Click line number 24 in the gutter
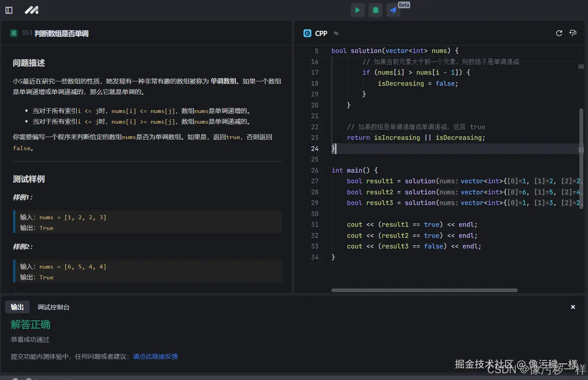Image resolution: width=588 pixels, height=380 pixels. point(315,149)
